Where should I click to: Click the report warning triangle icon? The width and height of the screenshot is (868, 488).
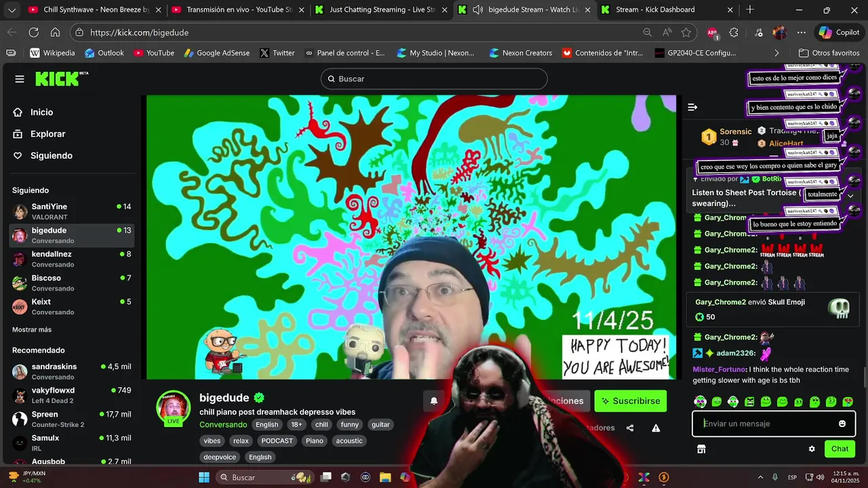[x=656, y=428]
